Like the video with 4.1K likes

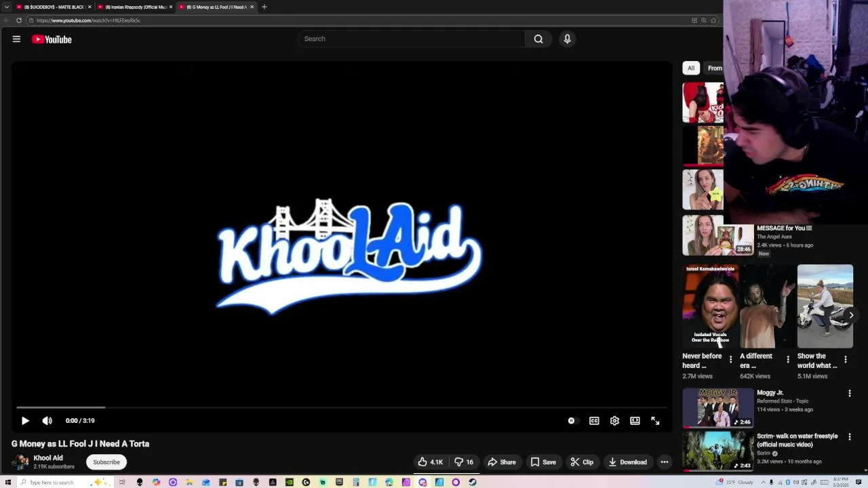pyautogui.click(x=430, y=462)
